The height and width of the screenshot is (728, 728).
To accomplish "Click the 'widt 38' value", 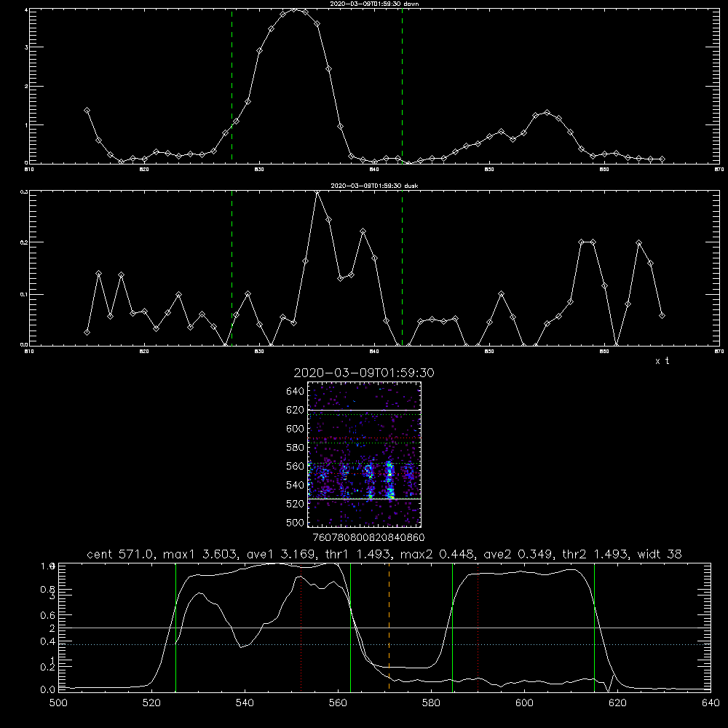I will coord(660,554).
